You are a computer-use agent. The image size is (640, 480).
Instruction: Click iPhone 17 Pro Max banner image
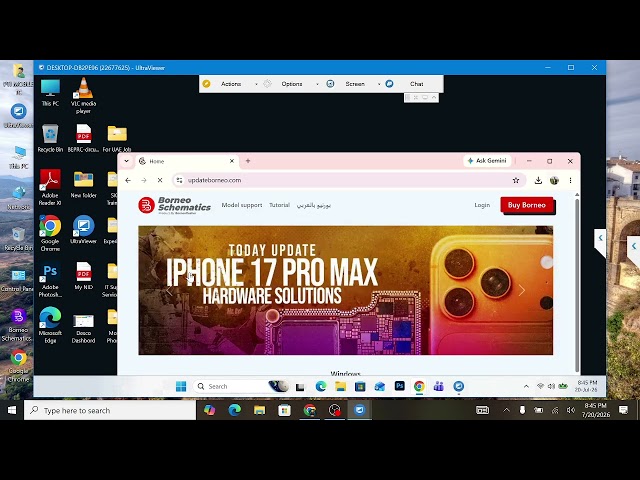pos(345,290)
